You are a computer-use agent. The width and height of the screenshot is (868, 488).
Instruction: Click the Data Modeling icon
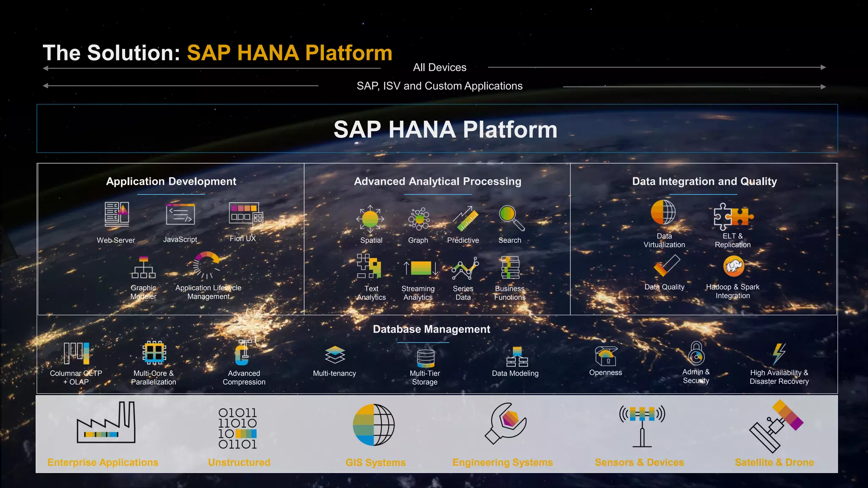[517, 357]
